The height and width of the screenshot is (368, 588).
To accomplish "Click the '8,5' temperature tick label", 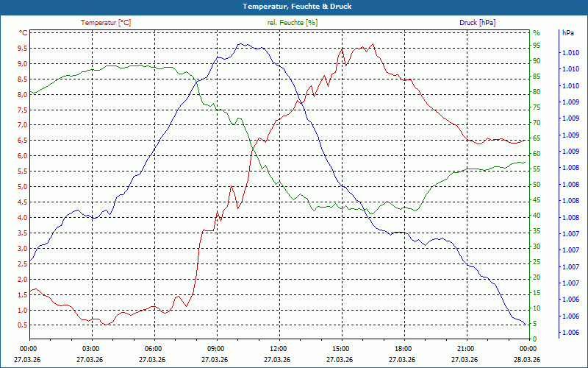I will pyautogui.click(x=24, y=79).
